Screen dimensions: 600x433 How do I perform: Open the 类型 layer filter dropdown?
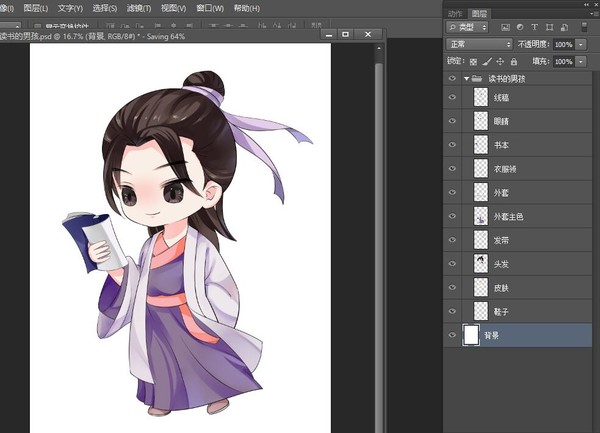coord(467,27)
